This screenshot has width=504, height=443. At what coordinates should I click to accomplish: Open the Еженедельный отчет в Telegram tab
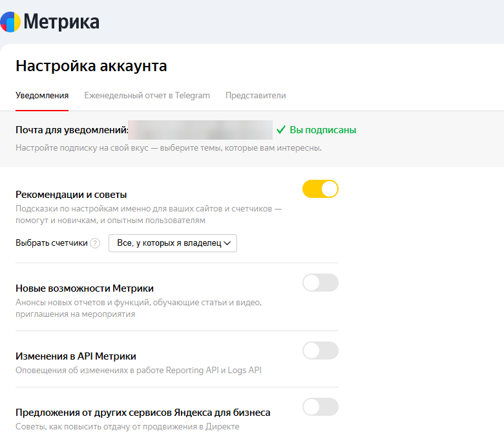pos(147,95)
